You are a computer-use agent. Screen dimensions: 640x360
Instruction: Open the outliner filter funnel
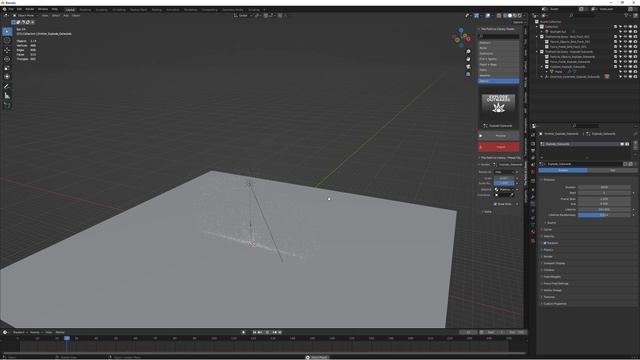626,16
